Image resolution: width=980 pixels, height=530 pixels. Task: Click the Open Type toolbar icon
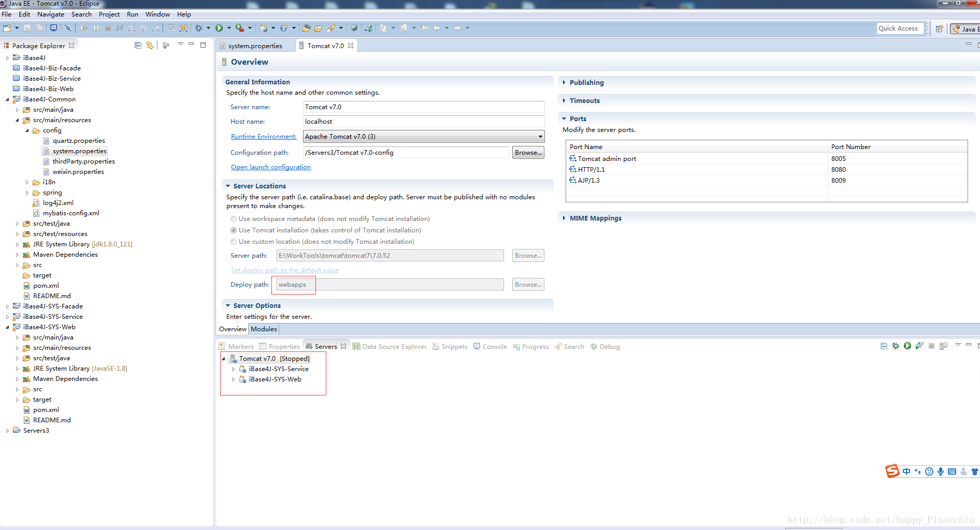307,28
